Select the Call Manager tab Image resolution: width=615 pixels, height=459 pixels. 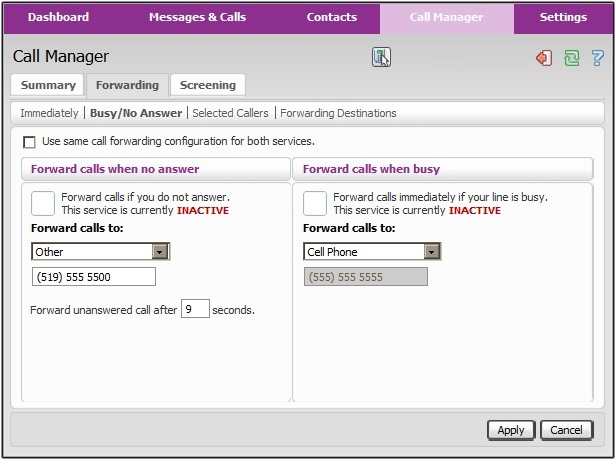coord(446,18)
